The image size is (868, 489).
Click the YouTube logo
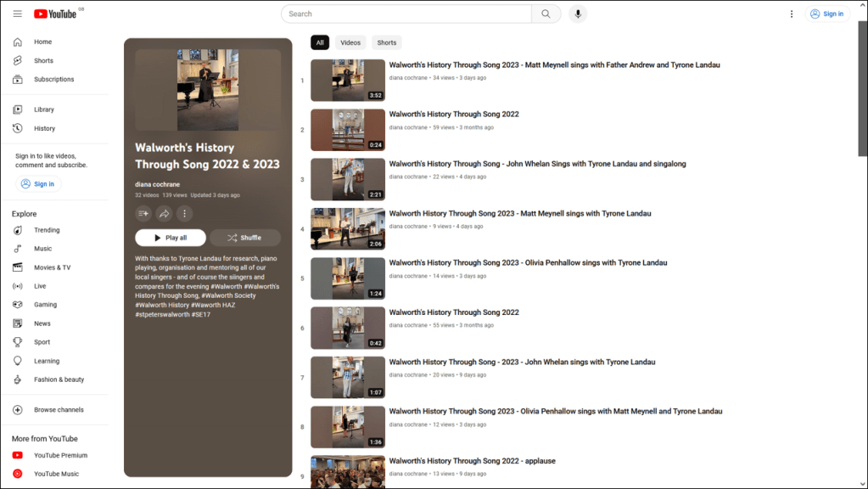[x=56, y=14]
